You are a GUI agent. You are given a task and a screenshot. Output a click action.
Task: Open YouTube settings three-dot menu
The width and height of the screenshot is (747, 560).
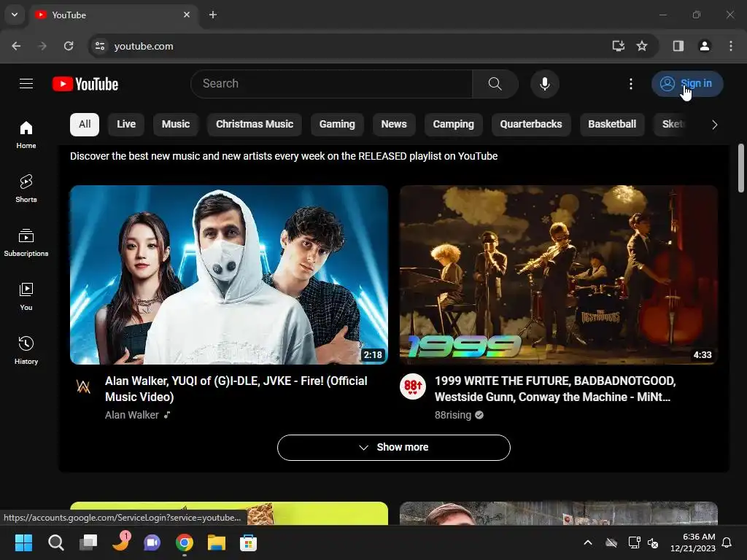631,84
